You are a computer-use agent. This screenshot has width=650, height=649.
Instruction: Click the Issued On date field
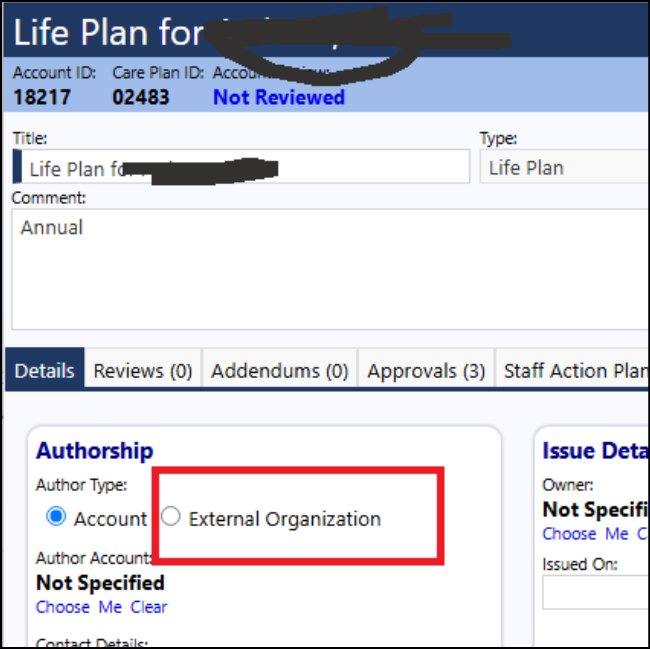pos(596,592)
